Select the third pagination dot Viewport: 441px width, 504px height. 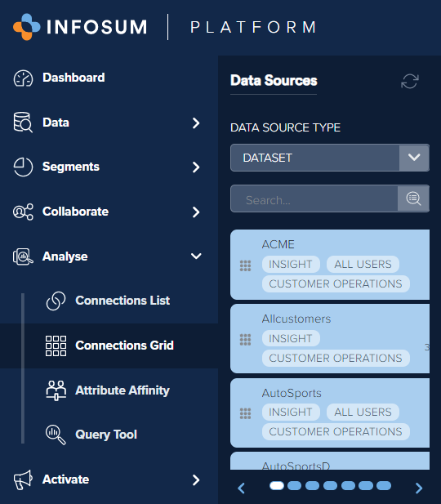tap(312, 485)
